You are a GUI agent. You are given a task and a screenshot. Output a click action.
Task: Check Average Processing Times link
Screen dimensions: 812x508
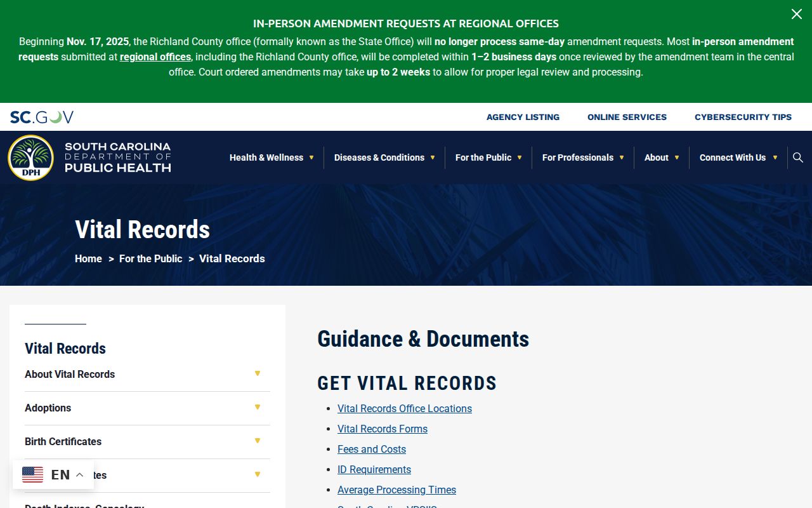pos(396,490)
